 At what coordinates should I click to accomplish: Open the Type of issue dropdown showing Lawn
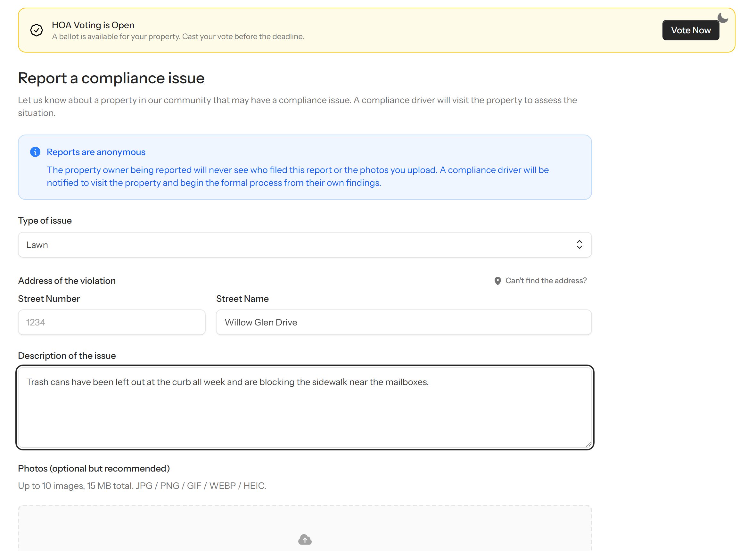tap(305, 245)
